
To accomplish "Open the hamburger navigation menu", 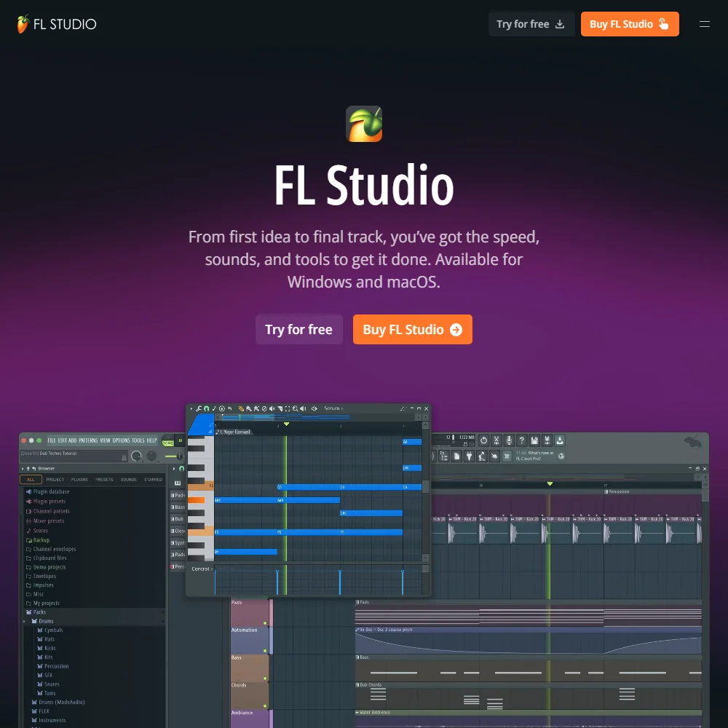I will (x=704, y=24).
